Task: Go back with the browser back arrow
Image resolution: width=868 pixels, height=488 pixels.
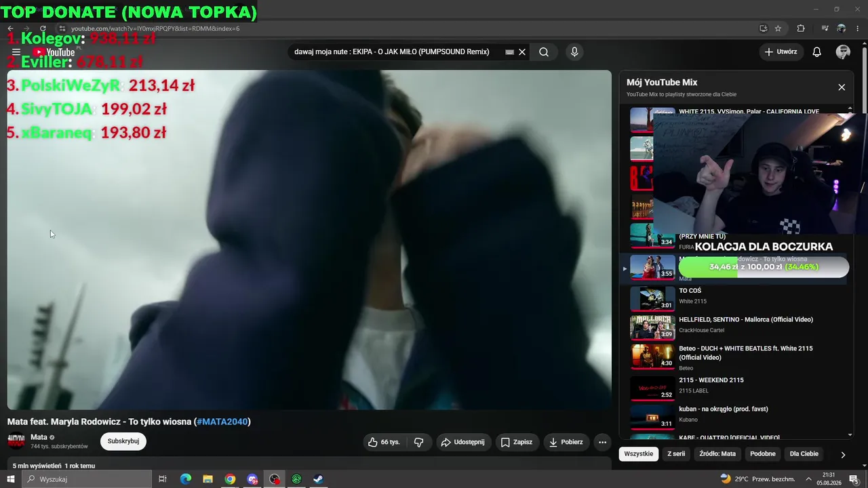Action: pos(10,28)
